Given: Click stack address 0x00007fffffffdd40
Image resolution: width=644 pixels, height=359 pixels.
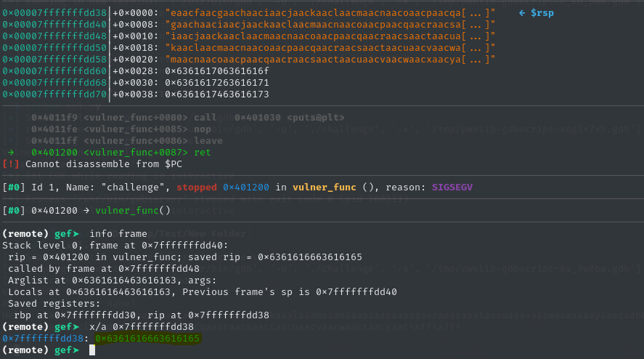Looking at the screenshot, I should click(54, 25).
